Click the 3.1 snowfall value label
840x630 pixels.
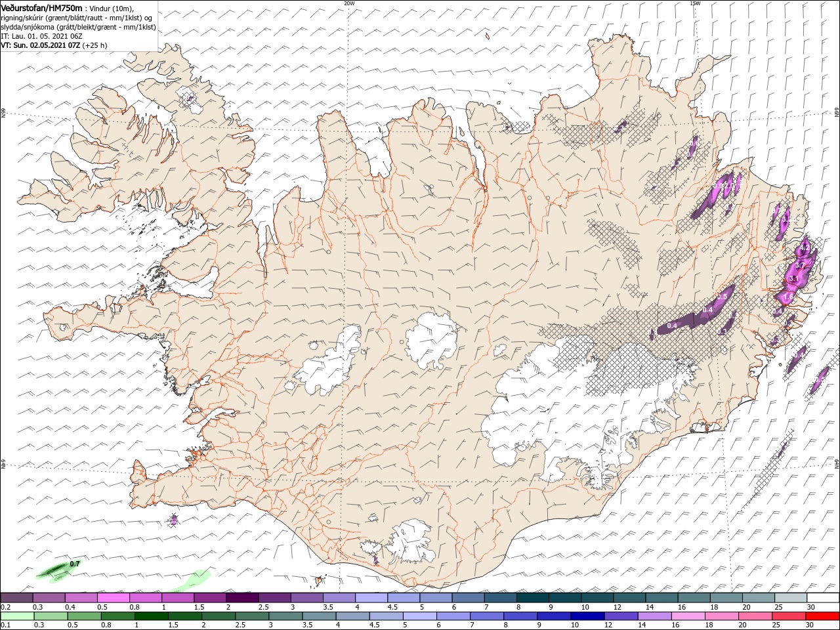[793, 279]
